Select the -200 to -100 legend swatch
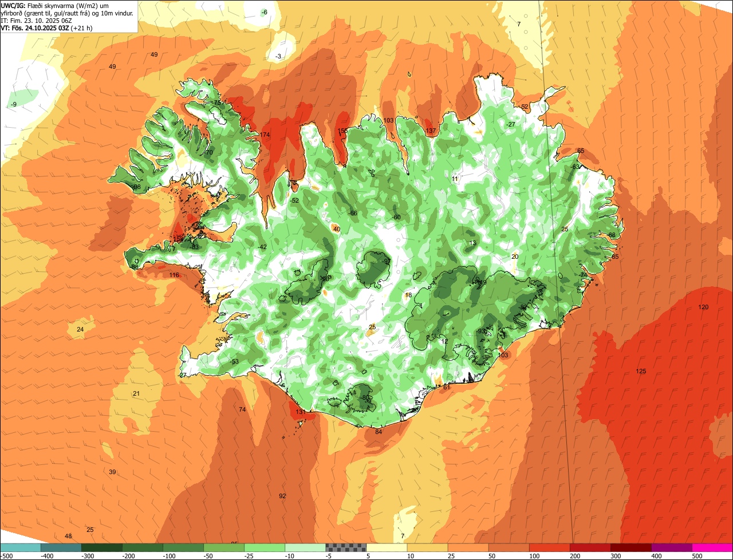733x560 pixels. coord(142,547)
